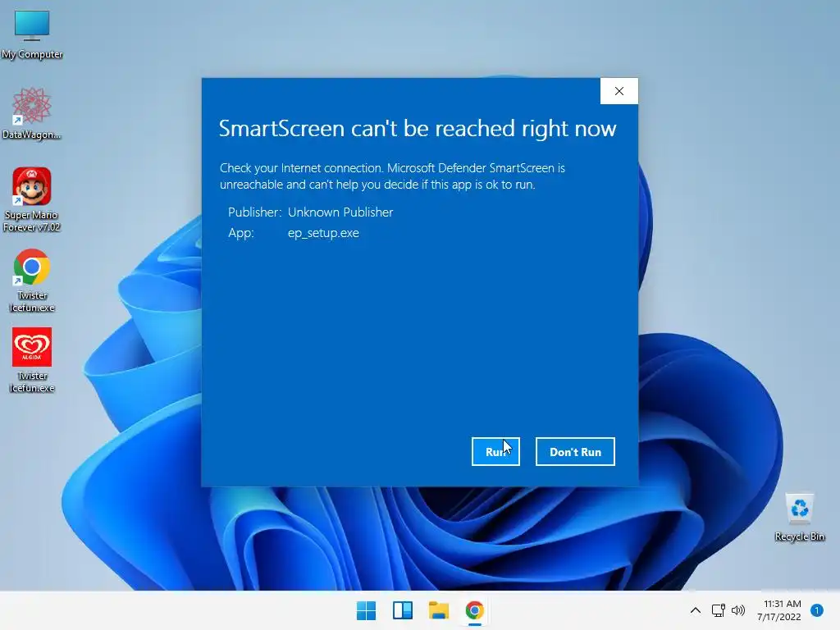Viewport: 840px width, 630px height.
Task: Open network status tray icon
Action: tap(718, 610)
